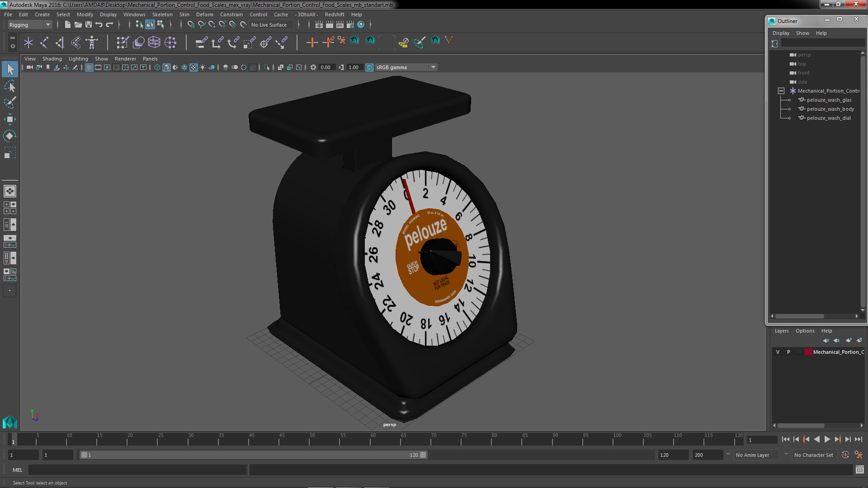Collapse the Mechanical_Portion_Contr group
The width and height of the screenshot is (868, 488).
tap(781, 91)
